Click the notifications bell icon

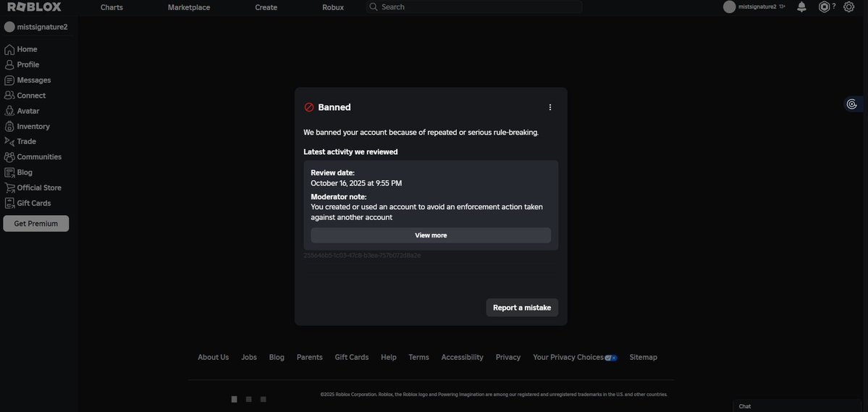point(801,7)
